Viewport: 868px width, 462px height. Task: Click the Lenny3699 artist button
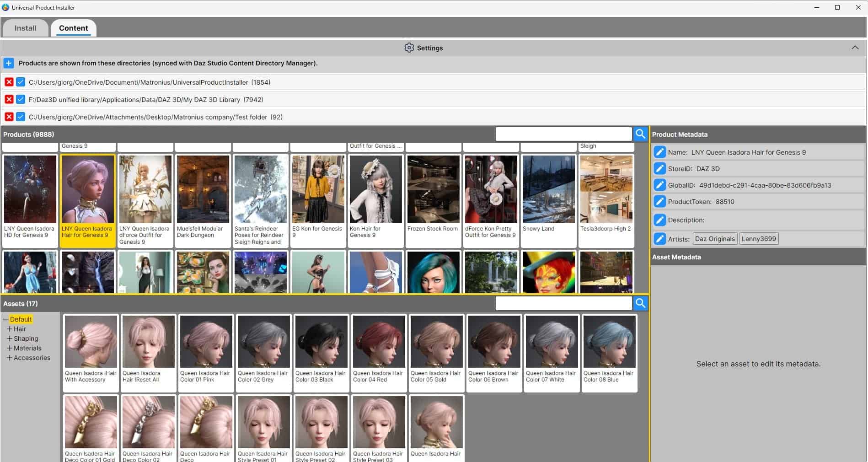coord(759,238)
